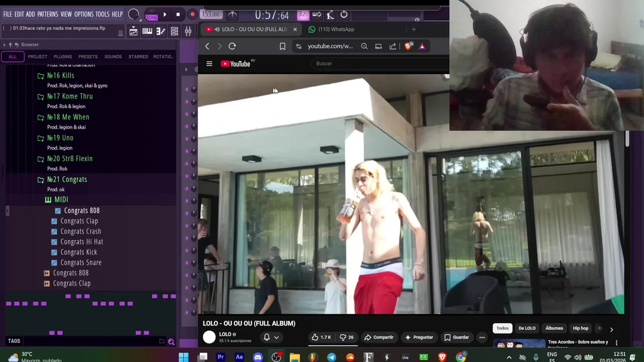Viewport: 644px width, 362px height.
Task: Open the PATTERNS menu
Action: point(48,14)
